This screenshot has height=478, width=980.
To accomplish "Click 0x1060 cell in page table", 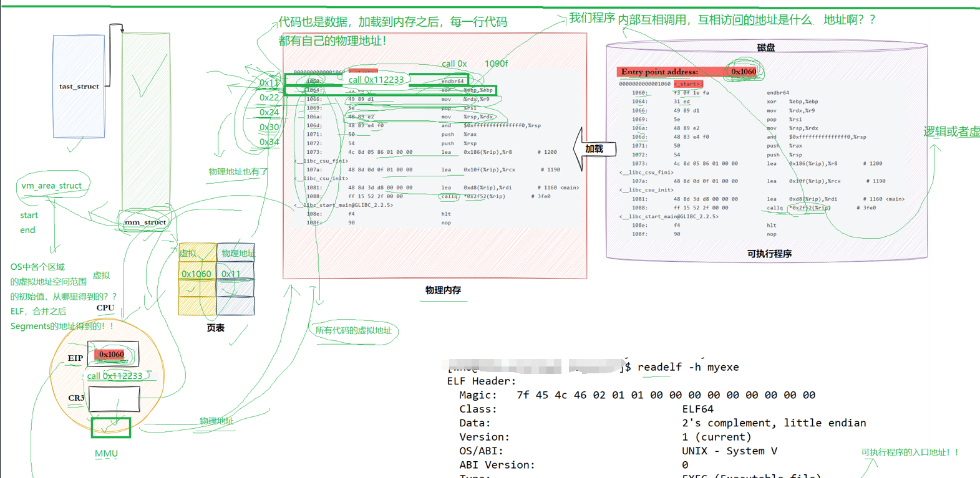I will (197, 274).
